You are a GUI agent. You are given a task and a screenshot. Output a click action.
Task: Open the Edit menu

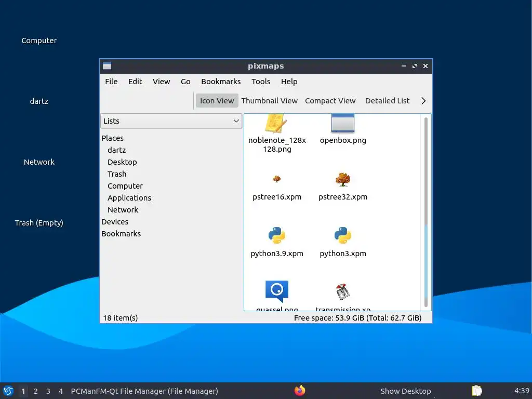(x=135, y=82)
